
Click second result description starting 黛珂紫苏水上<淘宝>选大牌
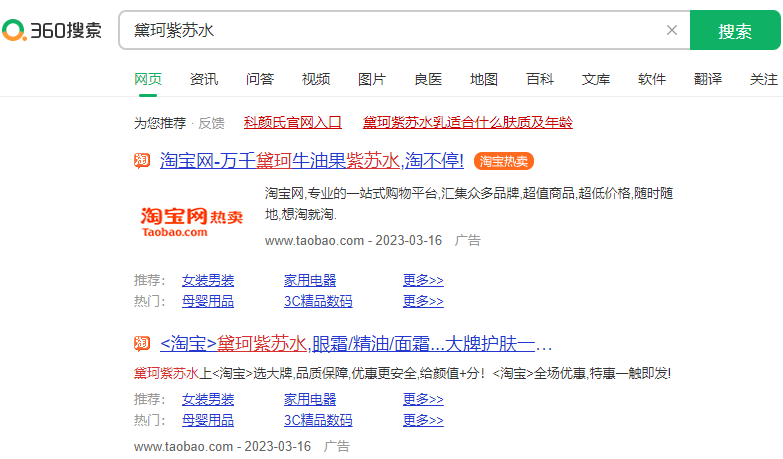[x=402, y=373]
